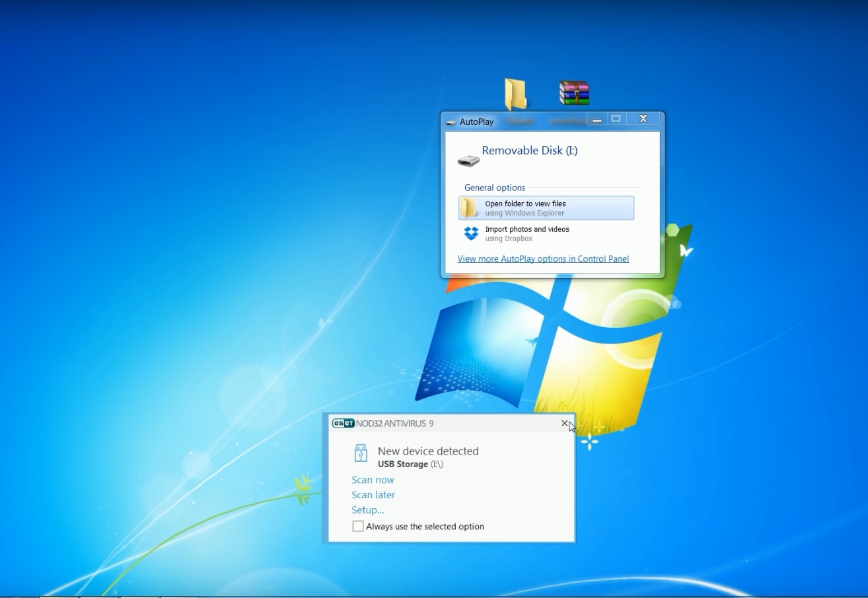This screenshot has width=868, height=598.
Task: Click the folder icon beside Open folder option
Action: 470,208
